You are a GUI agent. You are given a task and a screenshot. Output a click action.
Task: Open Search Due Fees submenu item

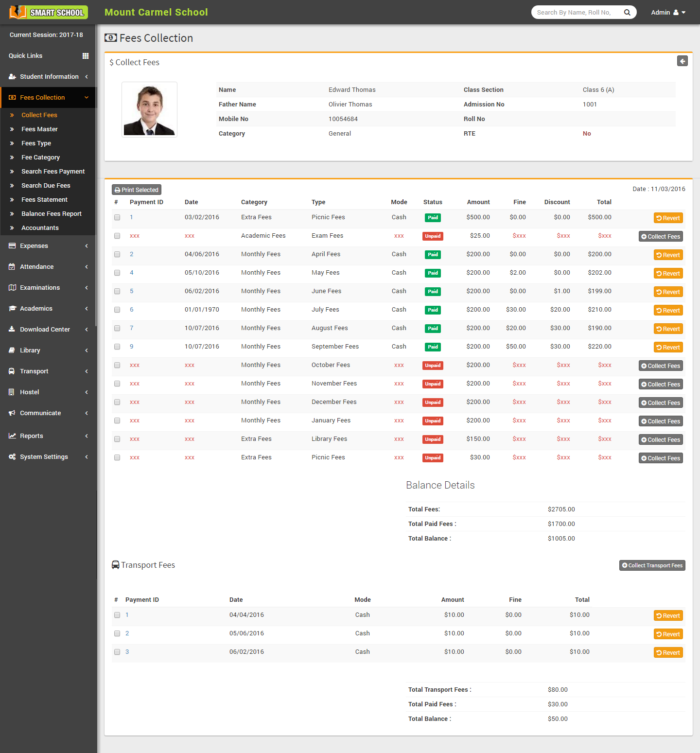click(46, 186)
